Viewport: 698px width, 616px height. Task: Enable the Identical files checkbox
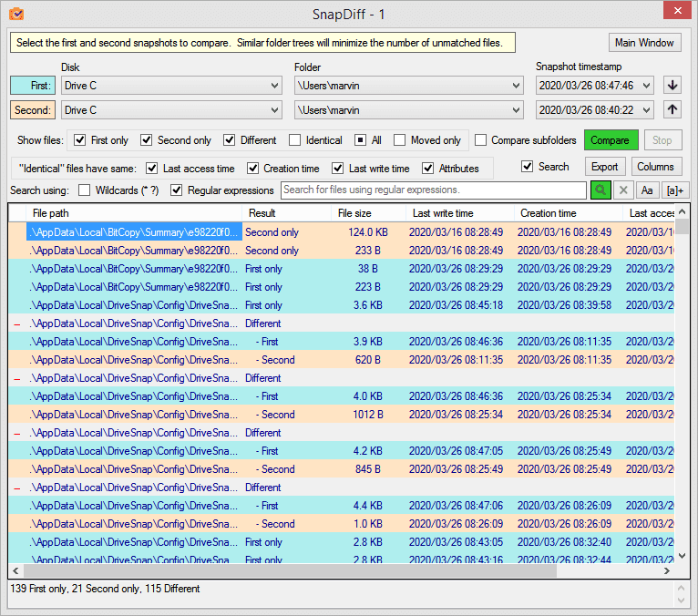(x=295, y=140)
